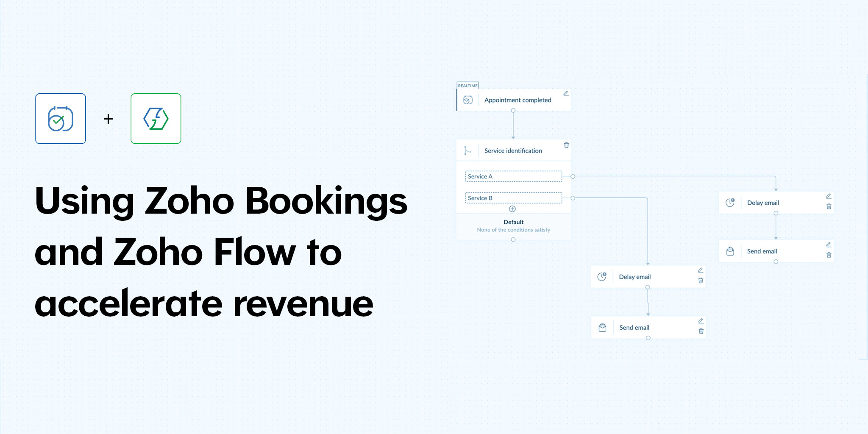868x434 pixels.
Task: Delete the upper Delay email step
Action: click(829, 206)
